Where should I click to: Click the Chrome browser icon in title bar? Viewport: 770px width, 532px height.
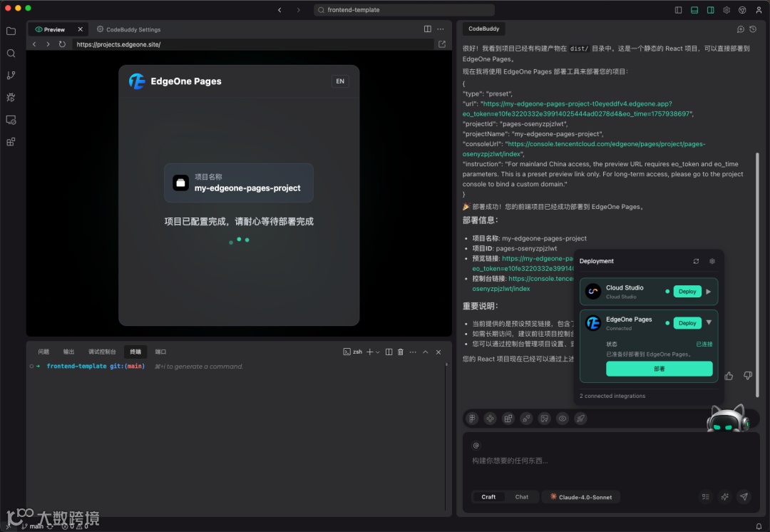[742, 10]
